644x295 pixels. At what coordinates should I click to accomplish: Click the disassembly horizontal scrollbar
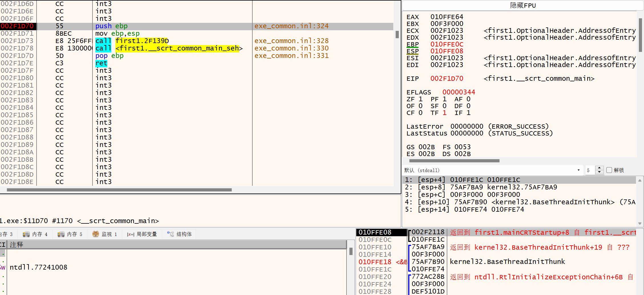pos(119,190)
